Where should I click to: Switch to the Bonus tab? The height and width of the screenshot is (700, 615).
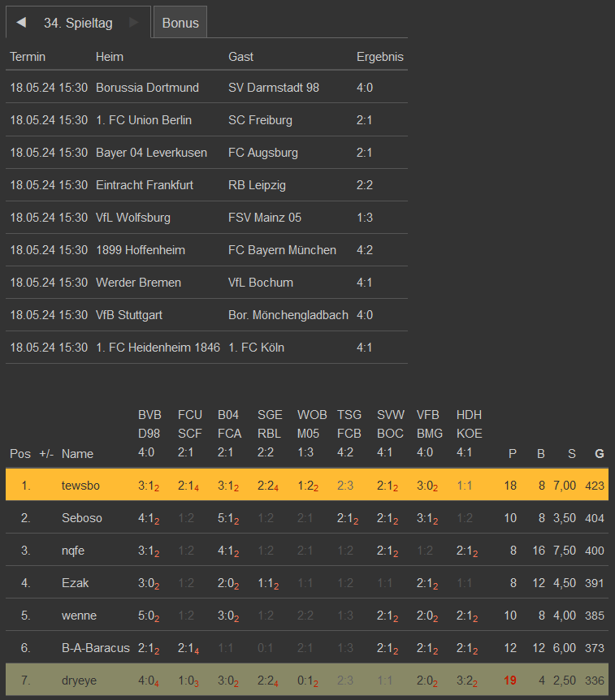pos(180,23)
